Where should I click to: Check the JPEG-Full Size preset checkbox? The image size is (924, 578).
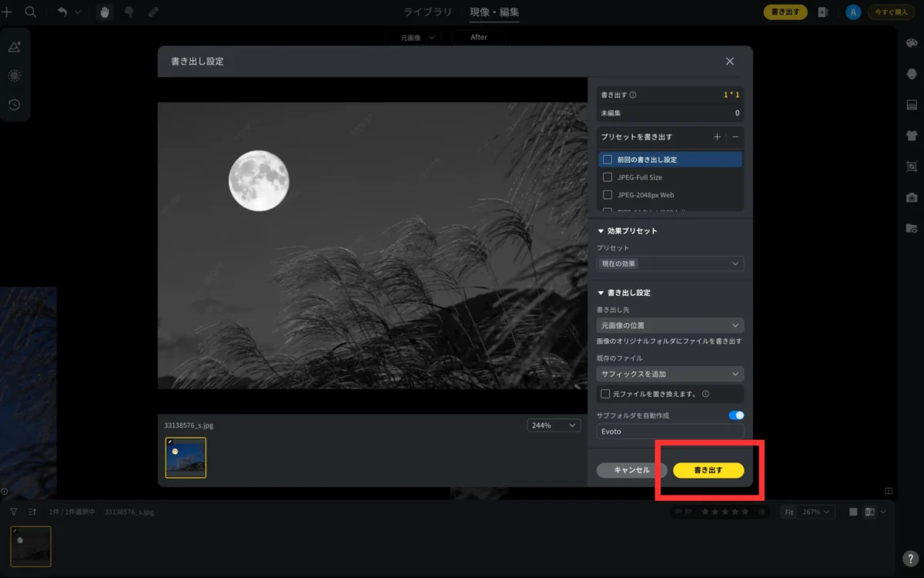pos(608,177)
